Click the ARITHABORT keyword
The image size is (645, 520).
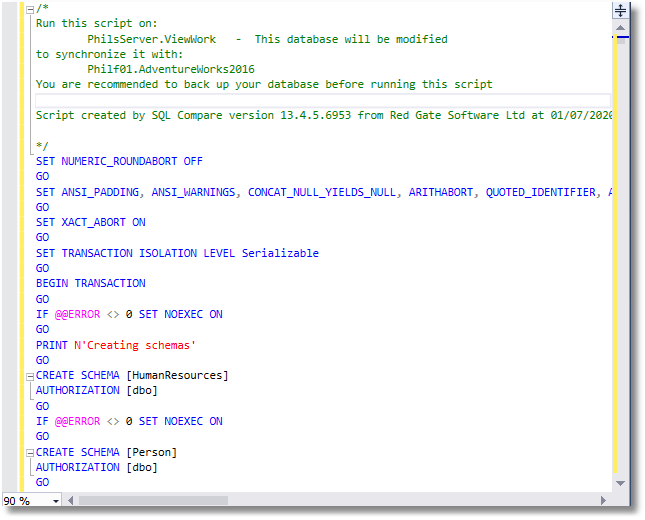click(x=441, y=192)
